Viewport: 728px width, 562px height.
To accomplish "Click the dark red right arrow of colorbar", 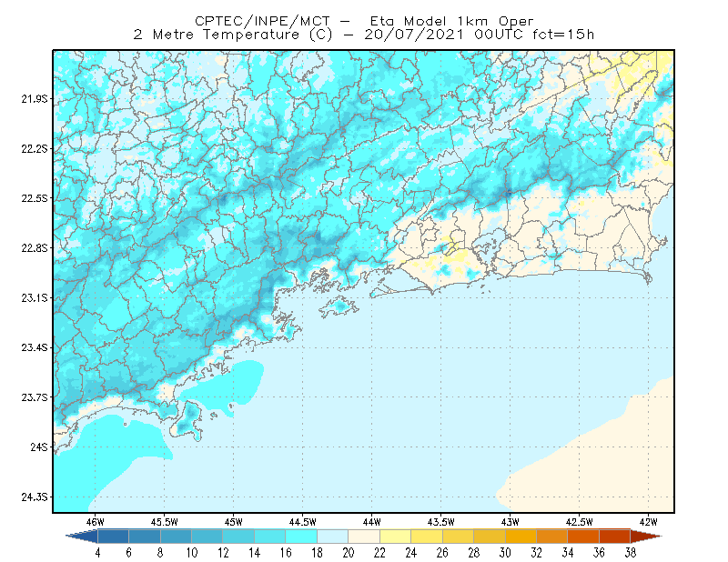I will [x=646, y=536].
